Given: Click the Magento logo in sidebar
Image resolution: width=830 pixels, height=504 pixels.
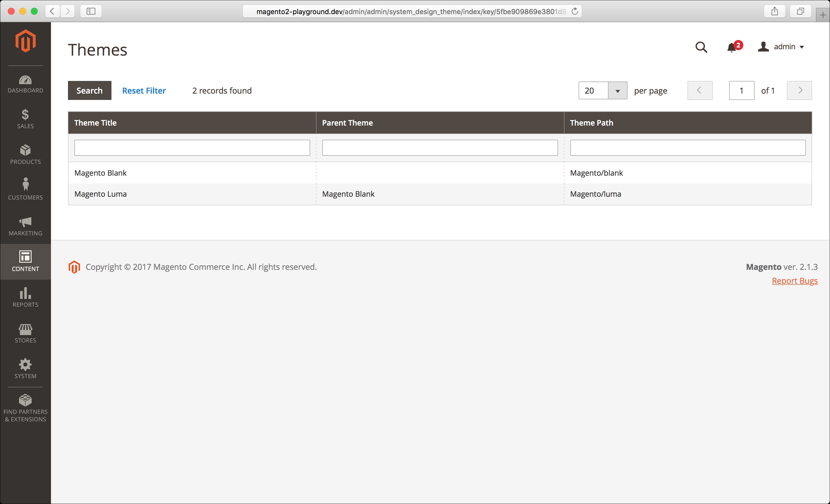Looking at the screenshot, I should tap(26, 41).
